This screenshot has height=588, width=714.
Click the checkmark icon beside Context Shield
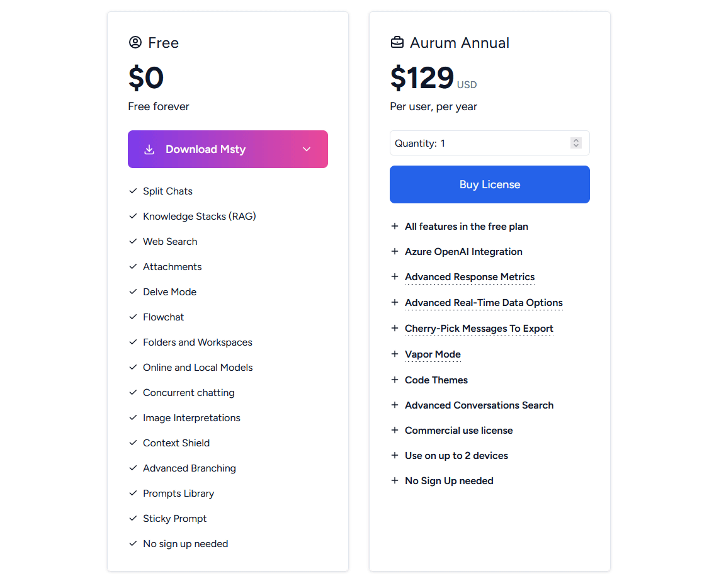133,443
